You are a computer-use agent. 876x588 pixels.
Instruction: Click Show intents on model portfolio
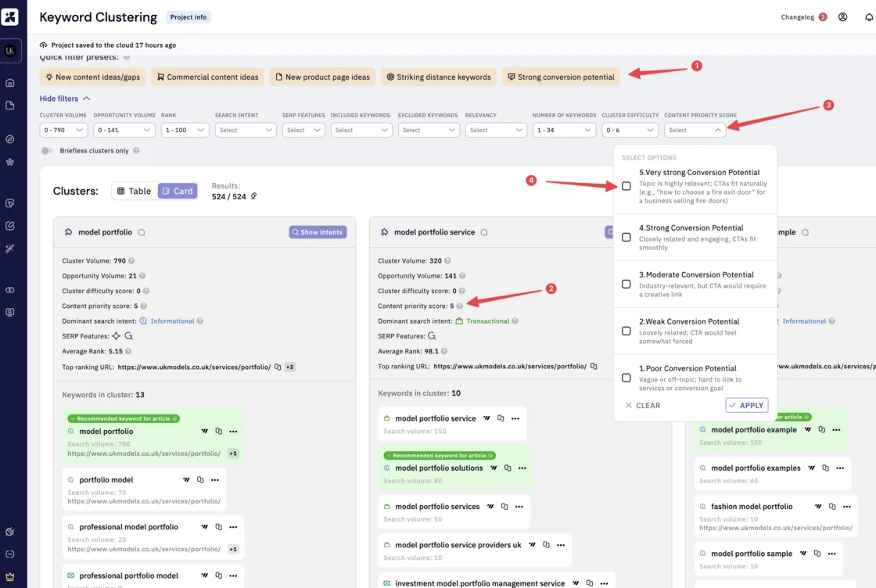click(318, 232)
